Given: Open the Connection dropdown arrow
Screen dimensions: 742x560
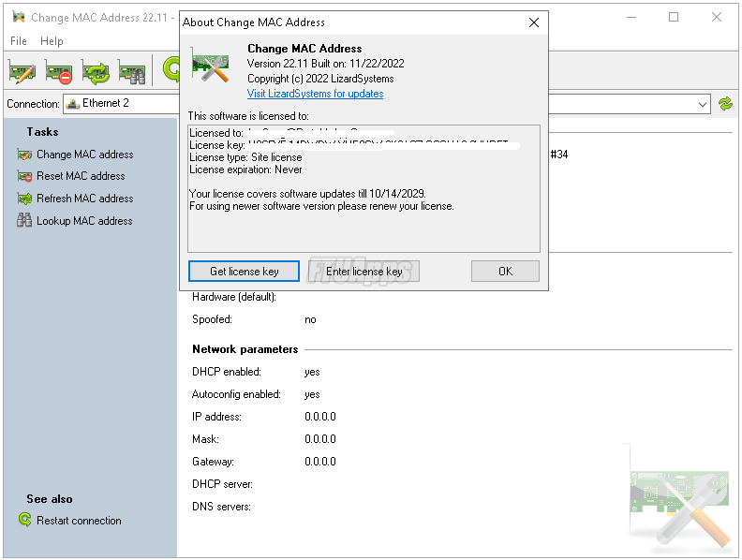Looking at the screenshot, I should [x=703, y=104].
